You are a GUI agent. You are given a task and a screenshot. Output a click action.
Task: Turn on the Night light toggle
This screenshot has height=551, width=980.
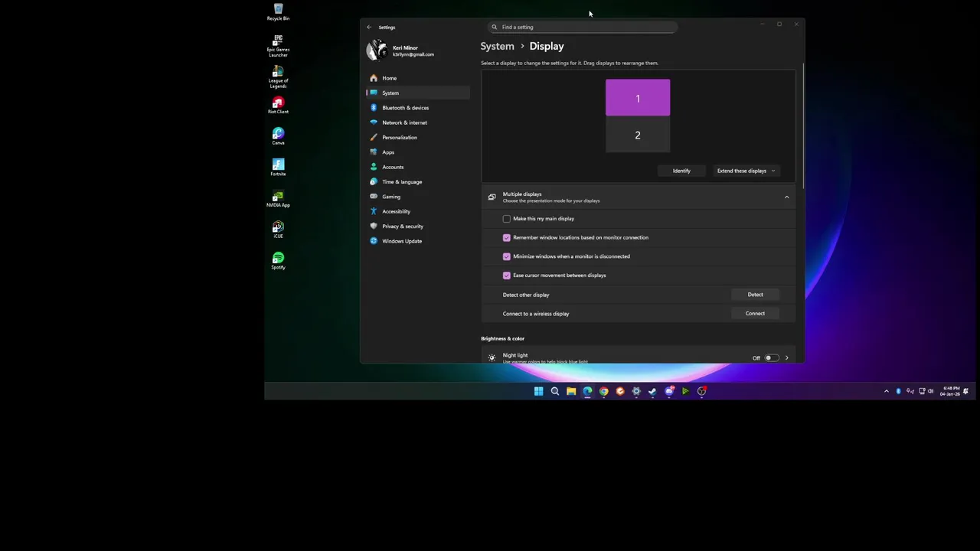771,358
